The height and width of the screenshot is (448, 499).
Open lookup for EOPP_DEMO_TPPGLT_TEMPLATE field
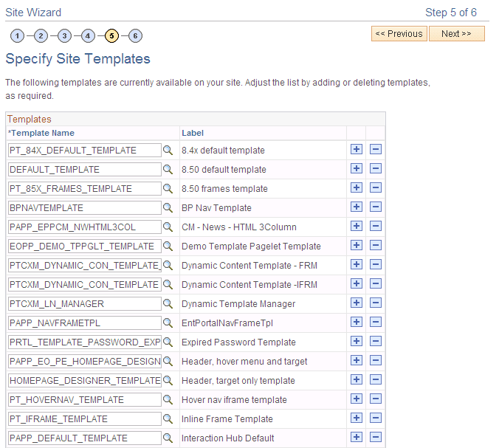[x=168, y=246]
